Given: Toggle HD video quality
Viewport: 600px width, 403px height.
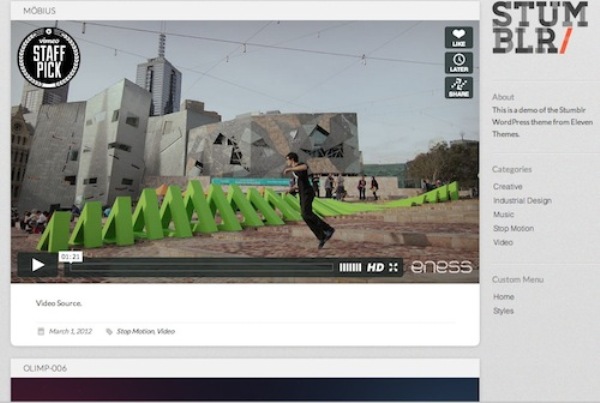Looking at the screenshot, I should 375,267.
